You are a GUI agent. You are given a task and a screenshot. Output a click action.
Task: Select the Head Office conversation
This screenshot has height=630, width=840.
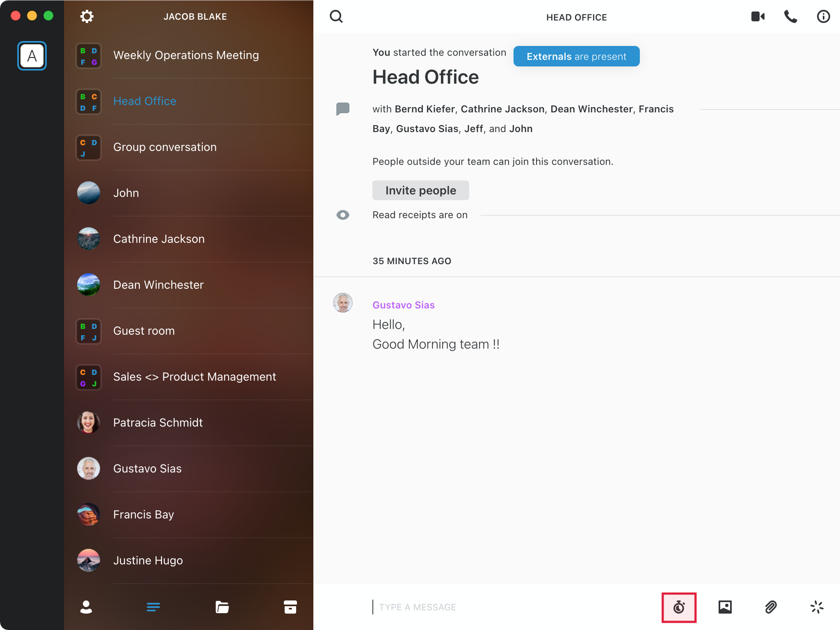pyautogui.click(x=189, y=101)
